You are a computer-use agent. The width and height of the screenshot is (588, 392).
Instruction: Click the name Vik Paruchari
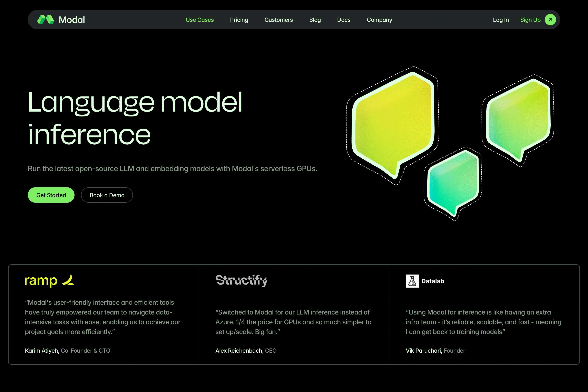pyautogui.click(x=424, y=351)
